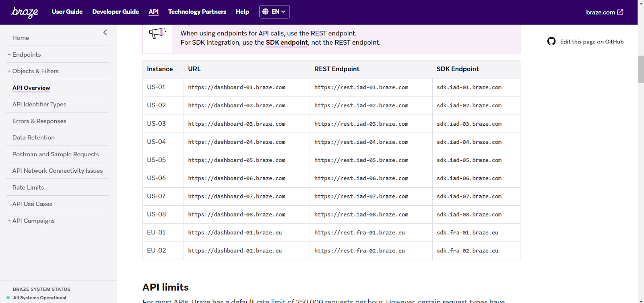
Task: Visit braze.com from the header
Action: (x=601, y=12)
